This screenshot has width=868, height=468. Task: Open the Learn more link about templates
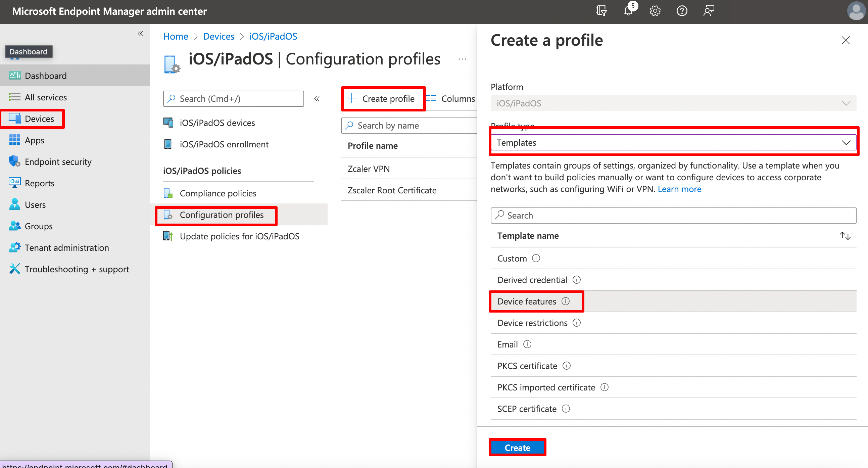[x=679, y=189]
